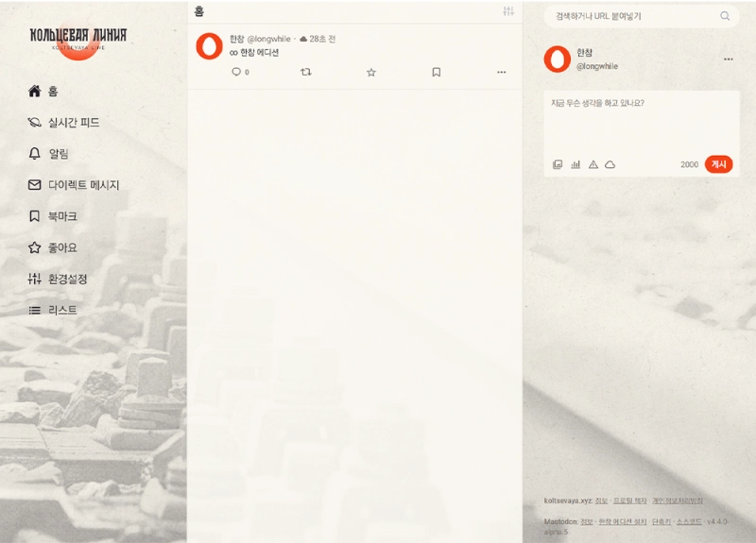
Task: Boost the post by 한참
Action: (x=305, y=72)
